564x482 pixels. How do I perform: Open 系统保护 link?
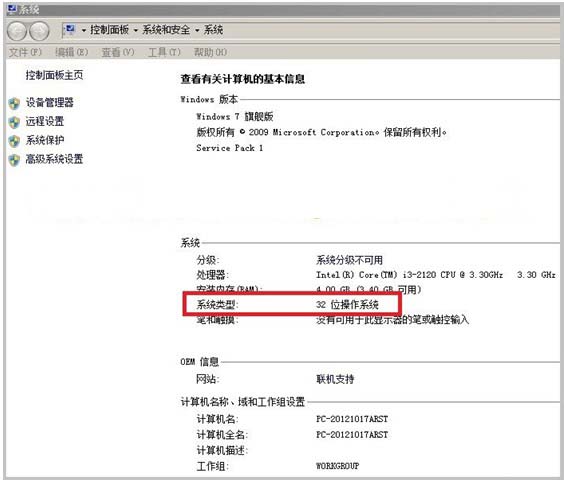[x=45, y=140]
